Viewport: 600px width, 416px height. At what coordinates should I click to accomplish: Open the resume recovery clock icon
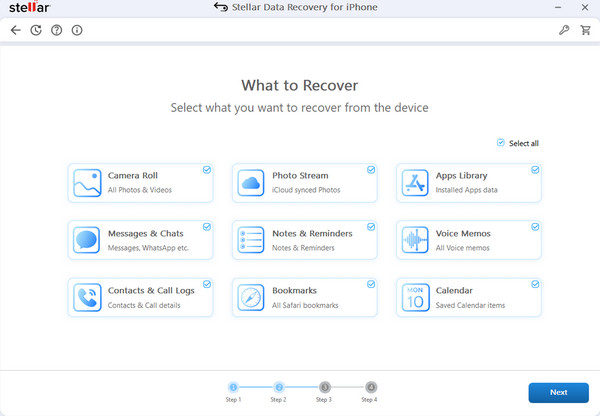[x=36, y=30]
